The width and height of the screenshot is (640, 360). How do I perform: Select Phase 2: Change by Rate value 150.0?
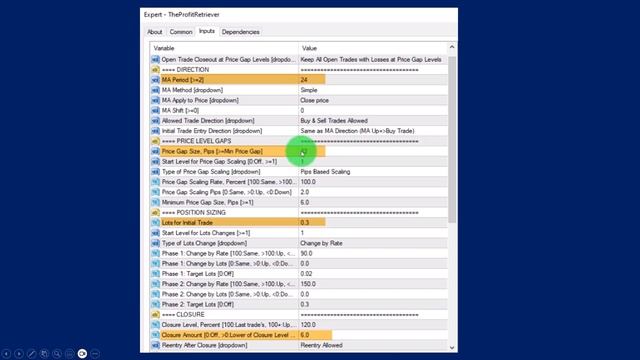pyautogui.click(x=308, y=284)
